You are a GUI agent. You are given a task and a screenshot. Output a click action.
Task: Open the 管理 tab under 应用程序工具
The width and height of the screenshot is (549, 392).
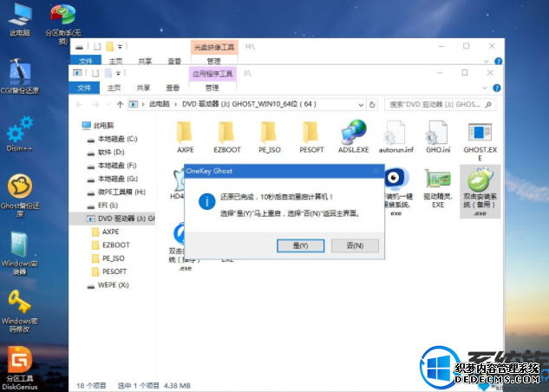pyautogui.click(x=212, y=88)
